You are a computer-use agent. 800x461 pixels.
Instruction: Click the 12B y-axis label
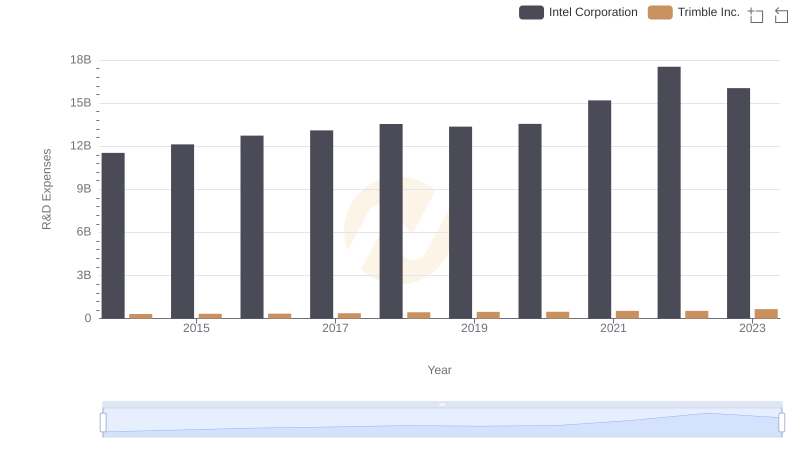81,146
